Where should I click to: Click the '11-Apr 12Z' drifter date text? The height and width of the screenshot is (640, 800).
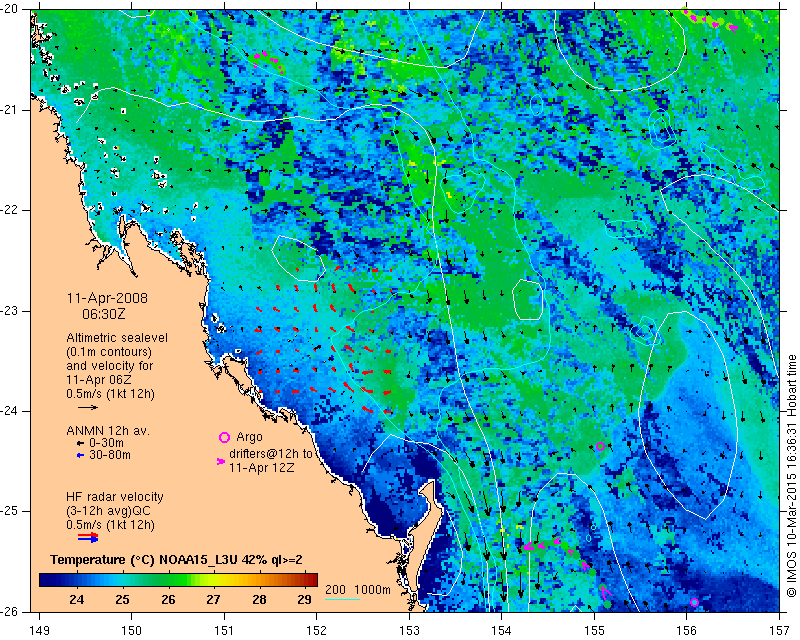pyautogui.click(x=261, y=467)
